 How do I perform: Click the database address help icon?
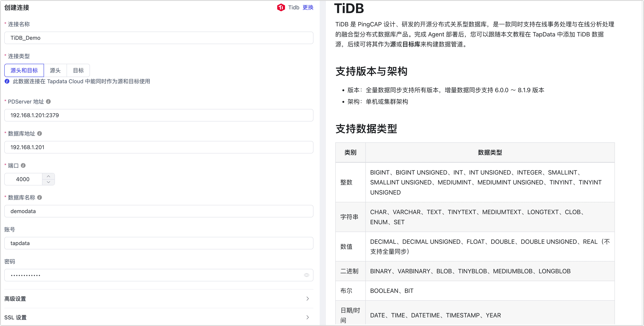(40, 133)
